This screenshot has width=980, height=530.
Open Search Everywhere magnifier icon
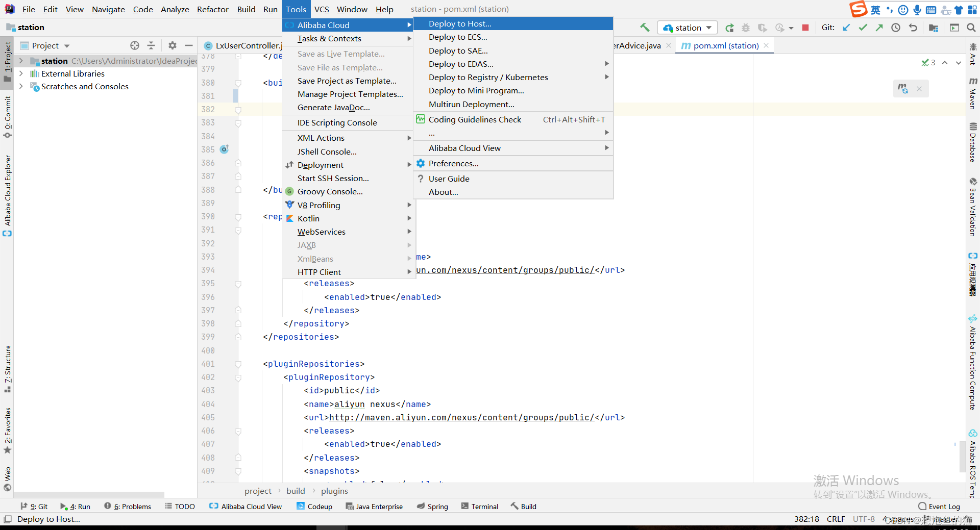971,28
